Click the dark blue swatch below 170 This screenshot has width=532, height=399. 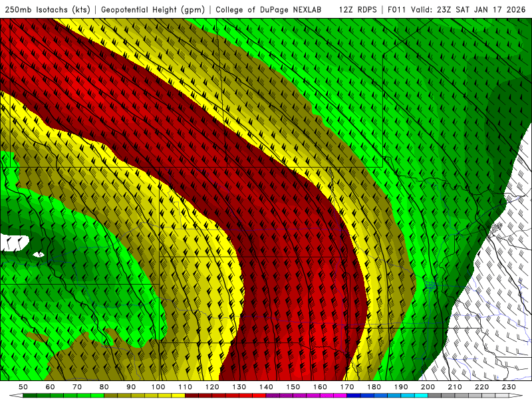pyautogui.click(x=354, y=396)
